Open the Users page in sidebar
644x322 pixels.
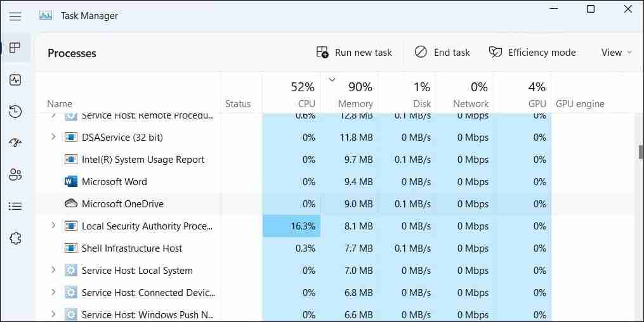(15, 175)
